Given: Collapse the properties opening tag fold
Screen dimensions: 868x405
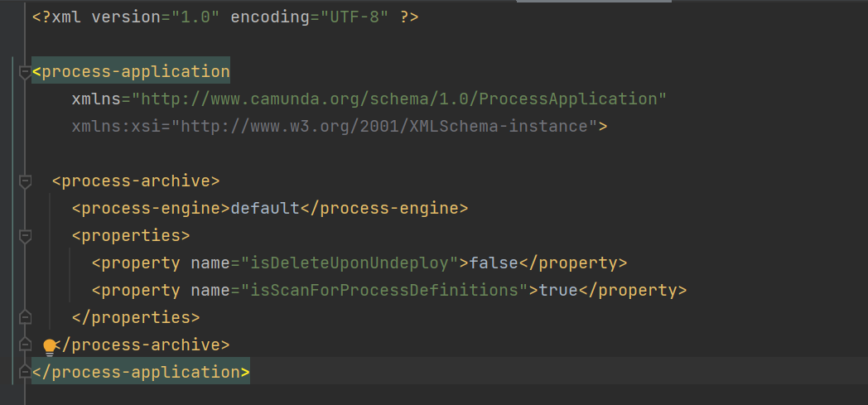Looking at the screenshot, I should (25, 236).
